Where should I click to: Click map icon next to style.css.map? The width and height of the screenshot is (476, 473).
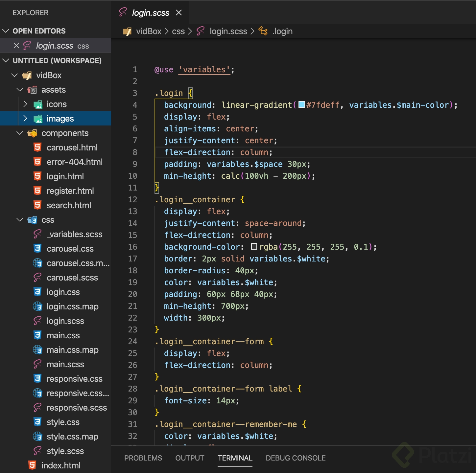point(38,437)
